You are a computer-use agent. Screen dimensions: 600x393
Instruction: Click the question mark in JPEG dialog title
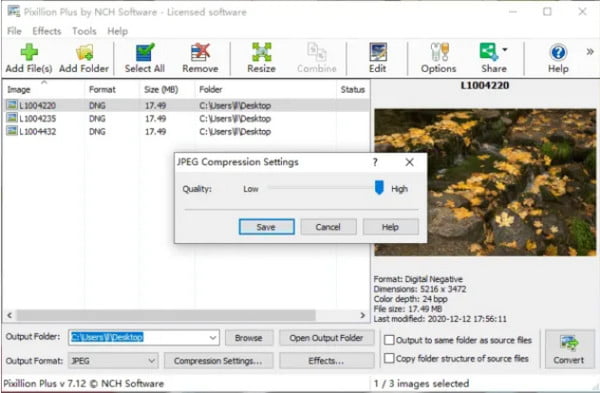tap(375, 162)
